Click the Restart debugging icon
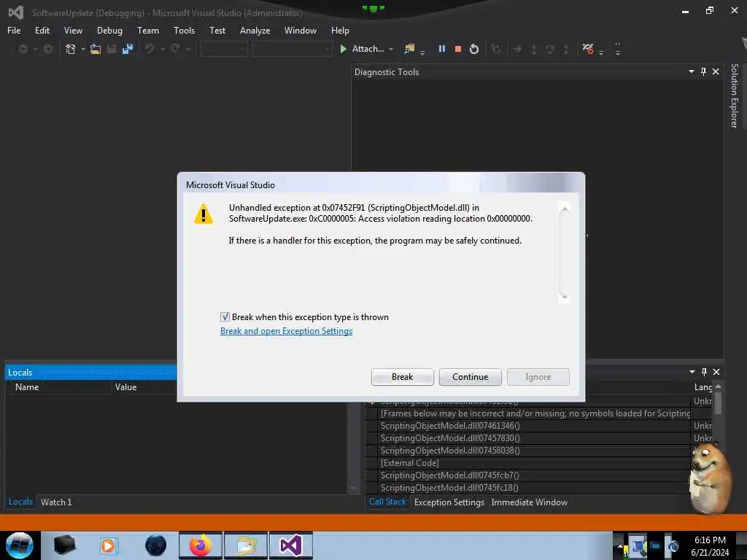The image size is (747, 560). click(474, 49)
